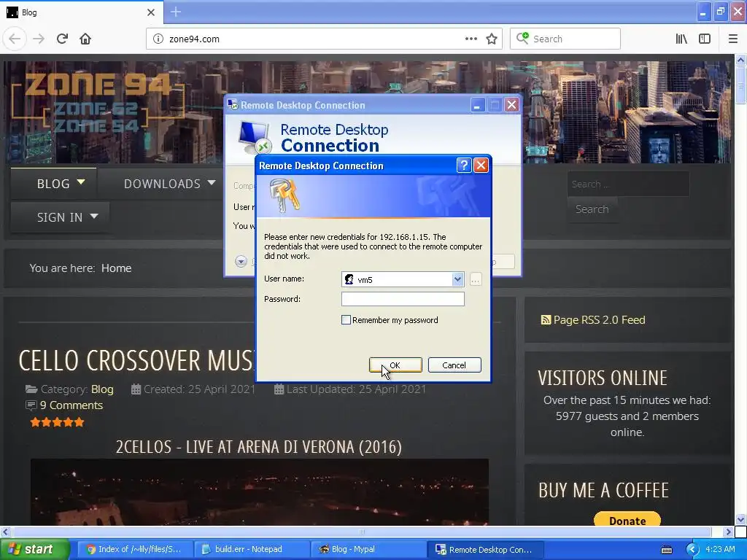Click the browser forward arrow

[x=39, y=39]
